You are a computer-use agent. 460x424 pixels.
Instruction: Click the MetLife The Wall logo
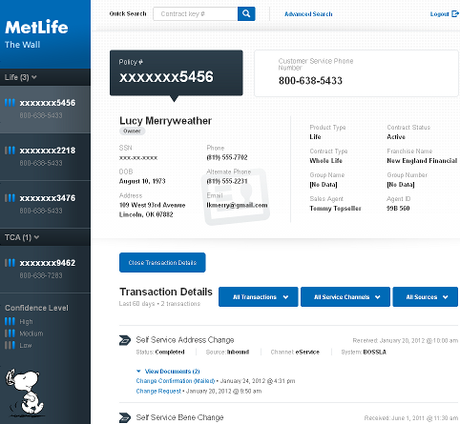tap(36, 34)
